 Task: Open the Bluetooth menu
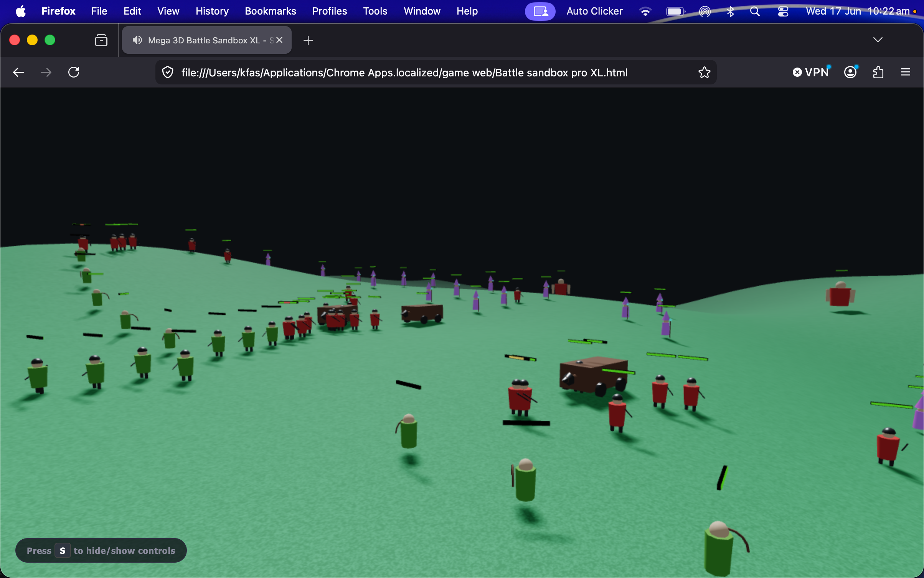[730, 12]
